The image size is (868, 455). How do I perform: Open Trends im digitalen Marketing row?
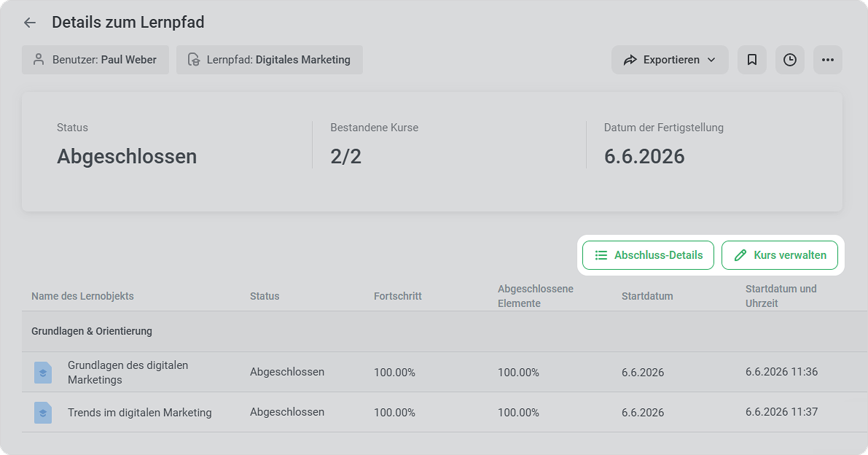point(445,413)
